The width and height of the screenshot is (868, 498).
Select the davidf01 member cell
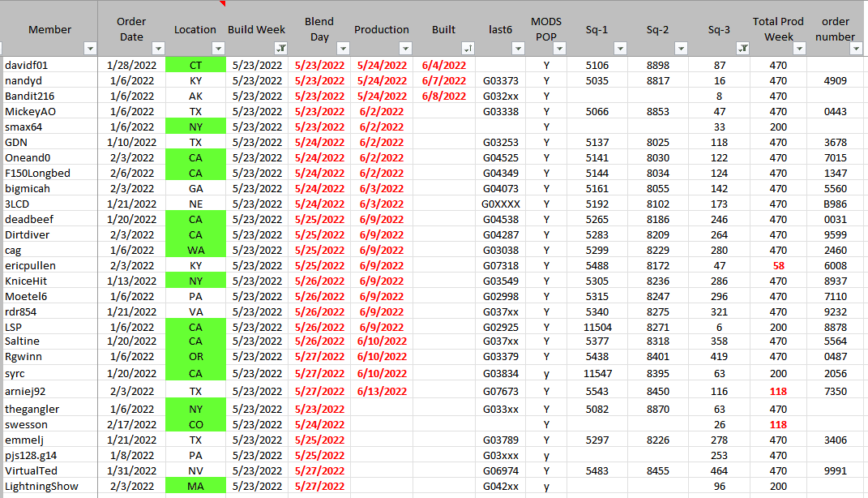click(49, 65)
